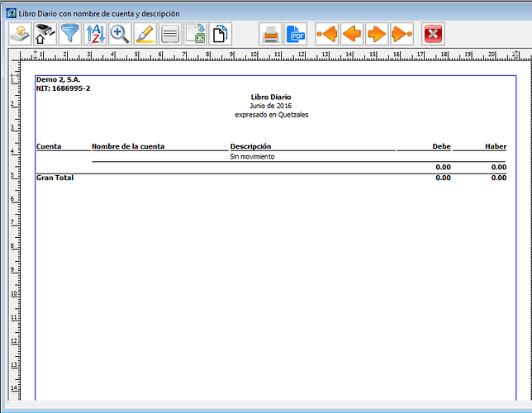Click the A-Z sort icon
Screen dimensions: 532x413
[95, 34]
